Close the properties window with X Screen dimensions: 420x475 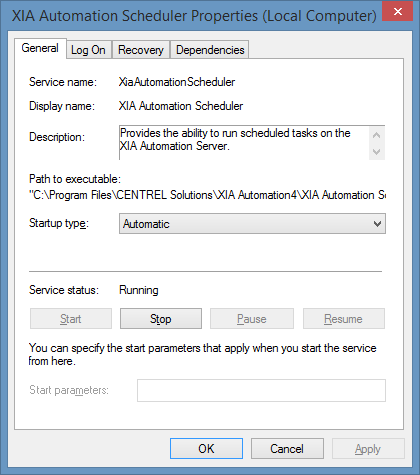pyautogui.click(x=398, y=12)
